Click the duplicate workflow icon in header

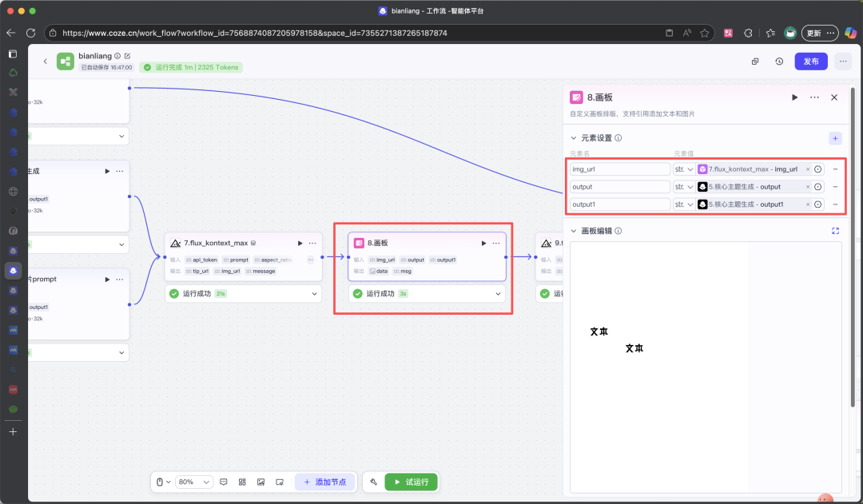point(755,62)
